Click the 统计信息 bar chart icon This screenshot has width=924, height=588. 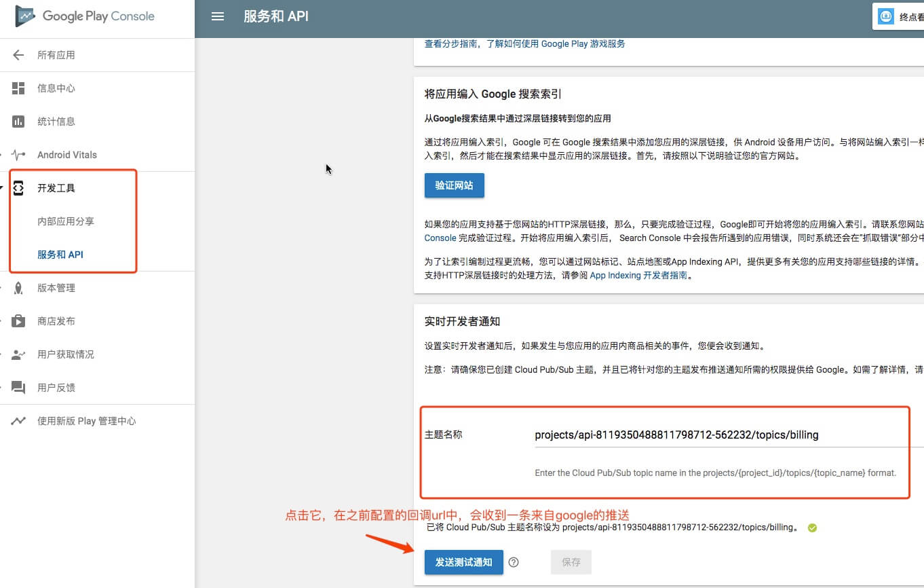click(18, 122)
